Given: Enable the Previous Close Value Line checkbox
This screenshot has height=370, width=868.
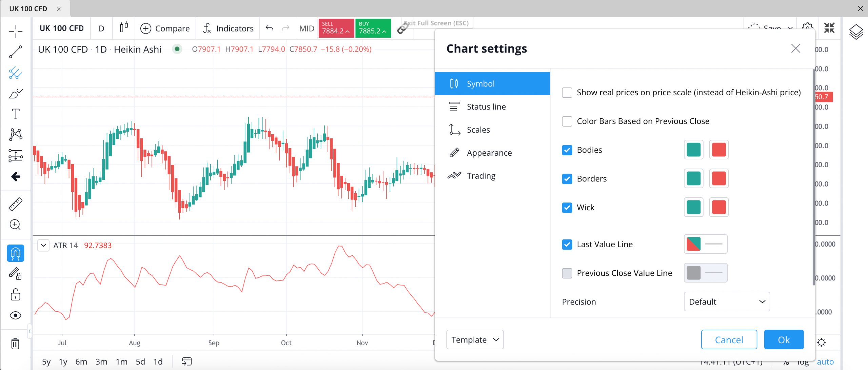Looking at the screenshot, I should [x=567, y=273].
